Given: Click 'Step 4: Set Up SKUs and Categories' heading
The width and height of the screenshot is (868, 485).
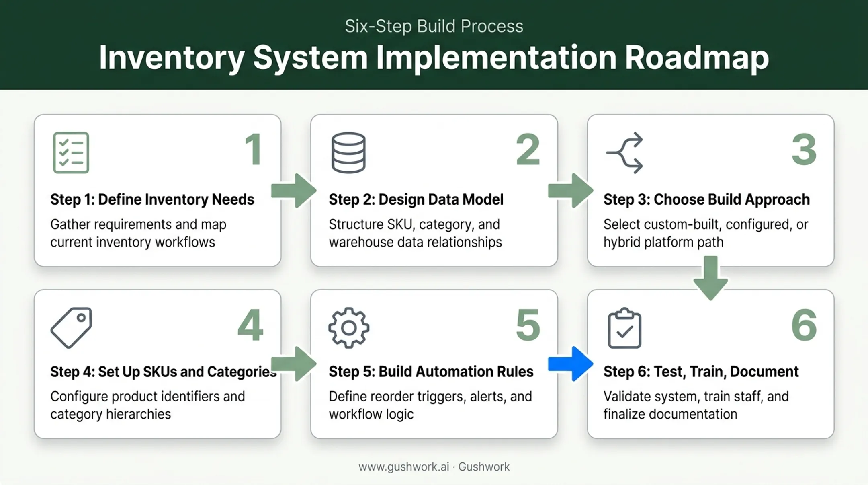Looking at the screenshot, I should (x=164, y=372).
